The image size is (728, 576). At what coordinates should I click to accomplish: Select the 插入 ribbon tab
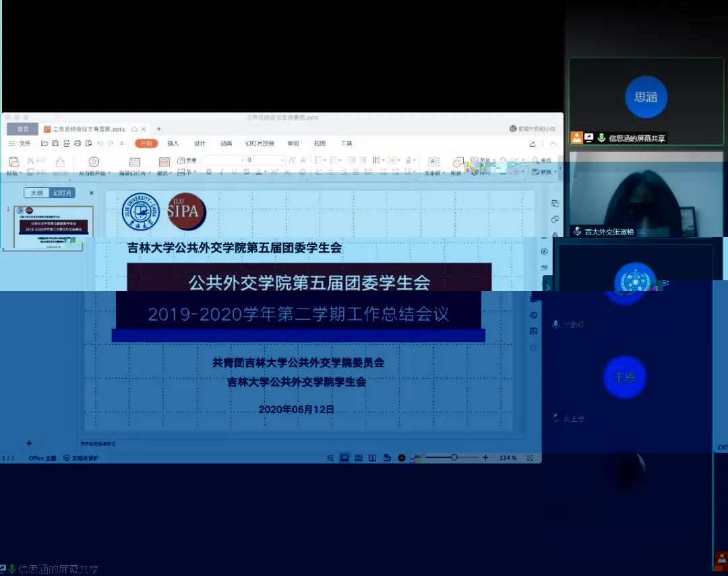point(173,143)
